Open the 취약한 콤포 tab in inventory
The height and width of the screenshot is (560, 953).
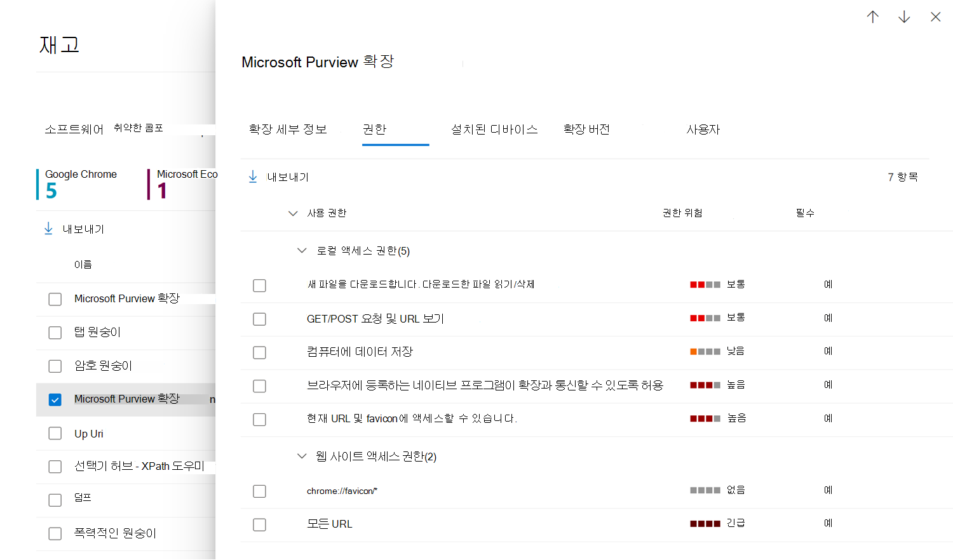(x=139, y=128)
